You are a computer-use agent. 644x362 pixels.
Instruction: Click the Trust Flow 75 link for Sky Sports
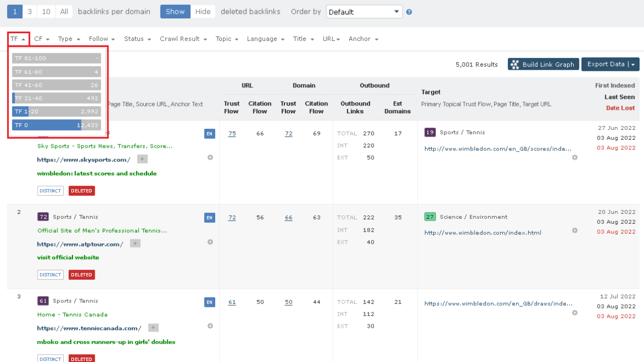click(232, 133)
